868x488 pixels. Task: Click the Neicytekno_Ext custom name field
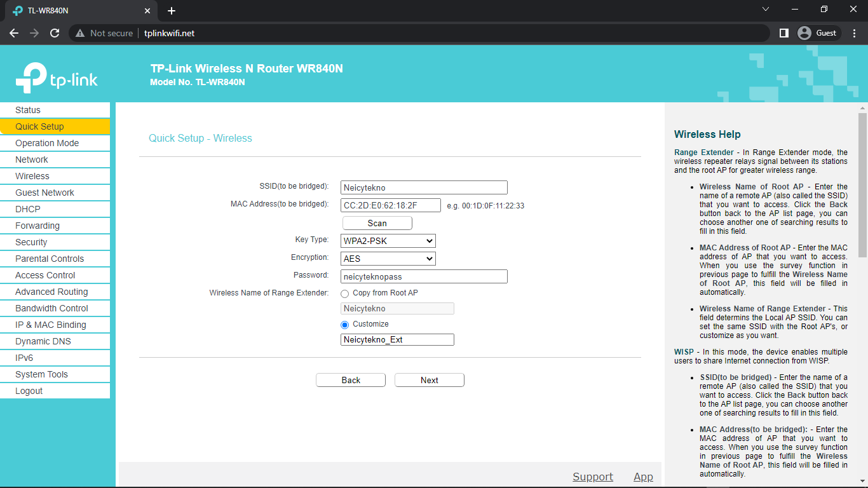tap(397, 339)
